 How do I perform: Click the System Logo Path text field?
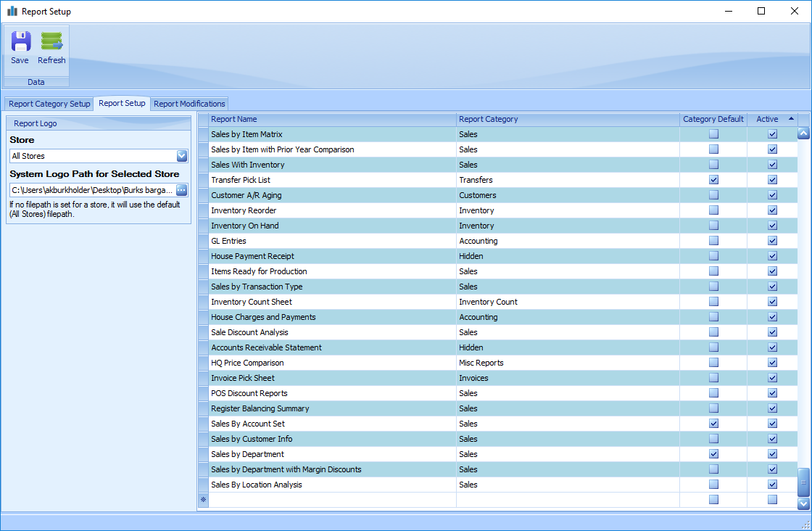tap(91, 190)
